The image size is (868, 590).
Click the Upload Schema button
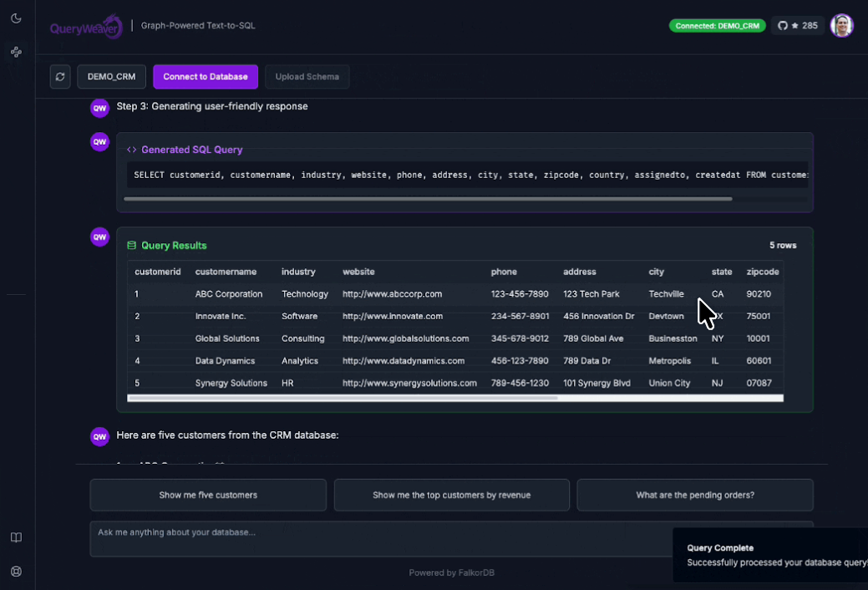307,76
